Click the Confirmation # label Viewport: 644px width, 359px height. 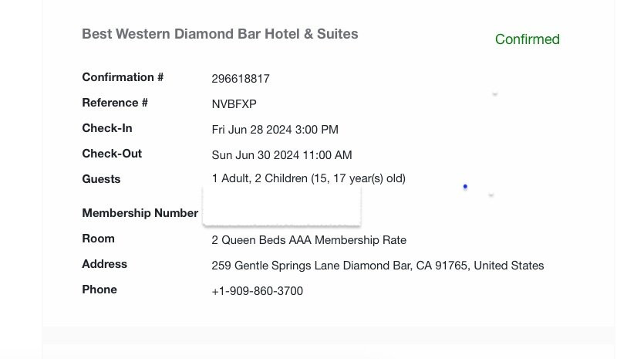coord(123,77)
